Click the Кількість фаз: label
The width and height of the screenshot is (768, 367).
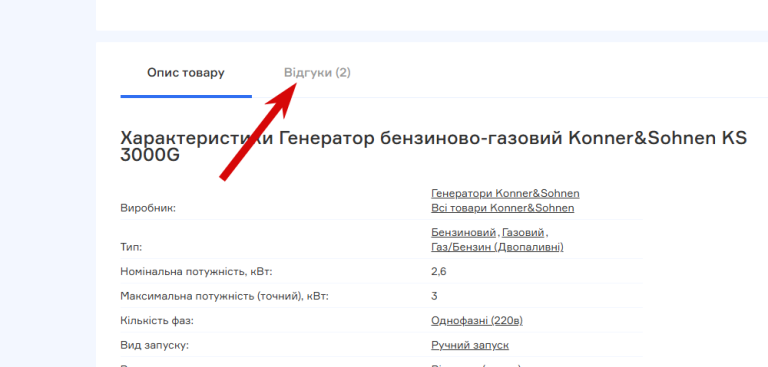click(x=157, y=320)
